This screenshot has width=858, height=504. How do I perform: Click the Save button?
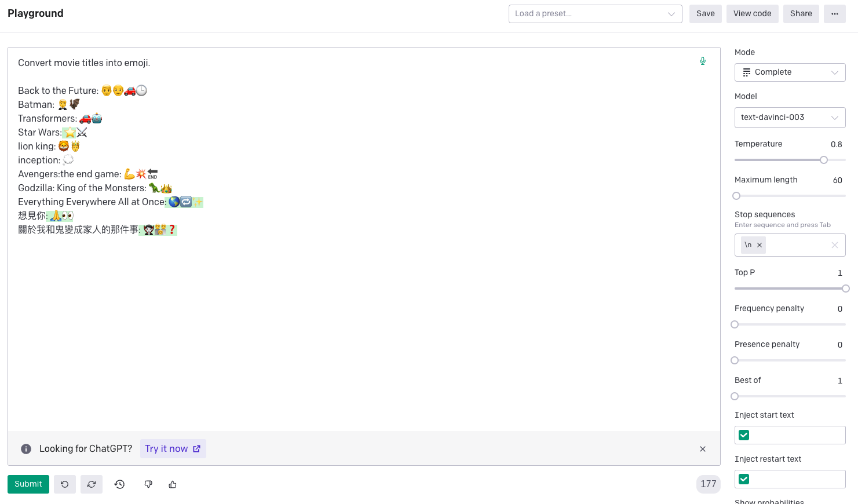pyautogui.click(x=706, y=14)
